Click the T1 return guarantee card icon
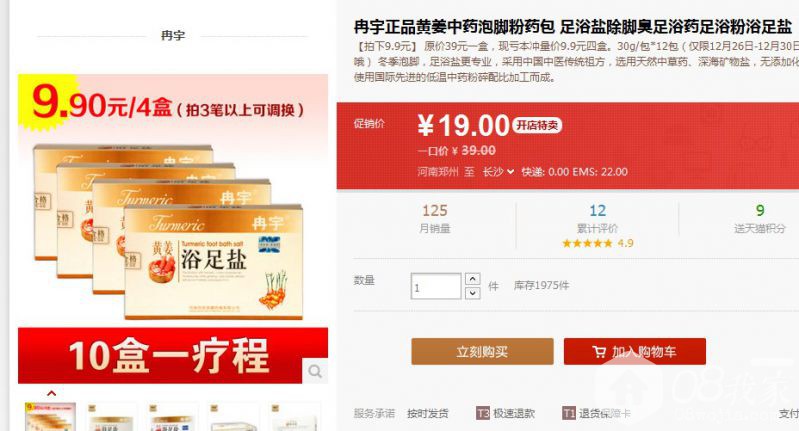 coord(569,413)
